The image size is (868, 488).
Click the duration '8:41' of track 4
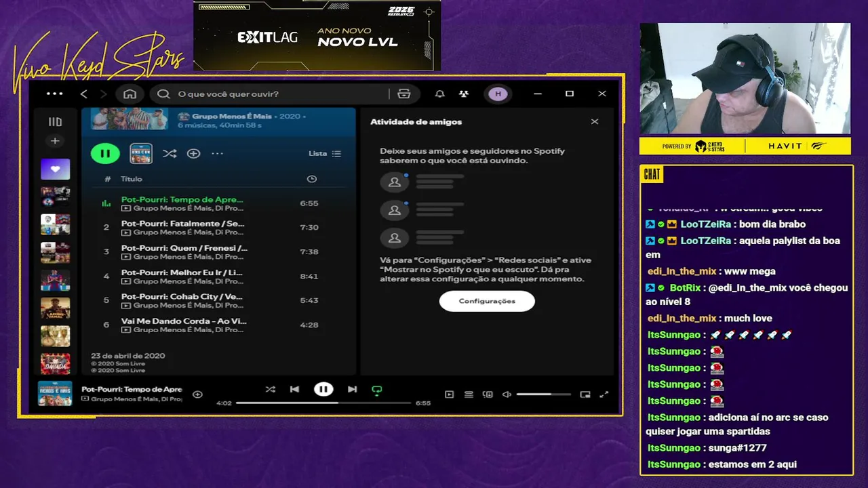coord(309,277)
